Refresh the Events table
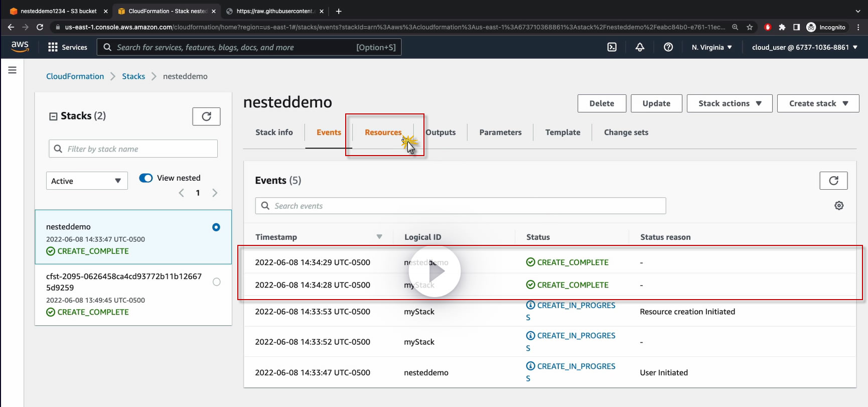This screenshot has width=868, height=407. [833, 181]
